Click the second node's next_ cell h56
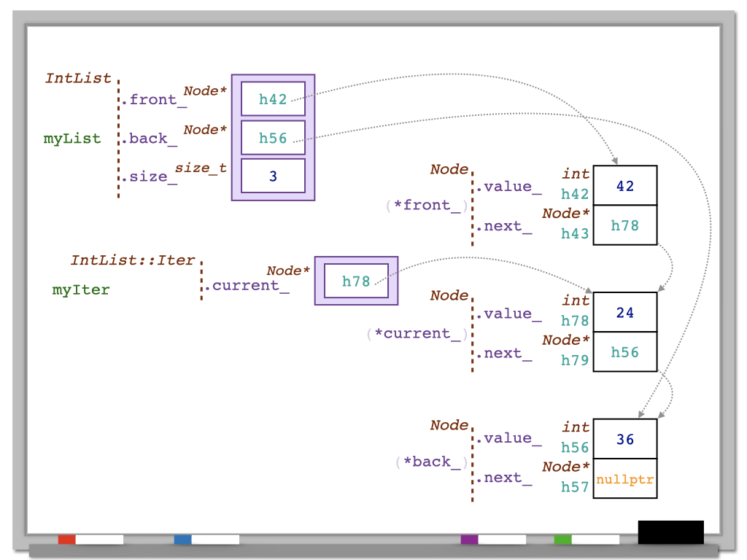The image size is (747, 560). point(625,352)
